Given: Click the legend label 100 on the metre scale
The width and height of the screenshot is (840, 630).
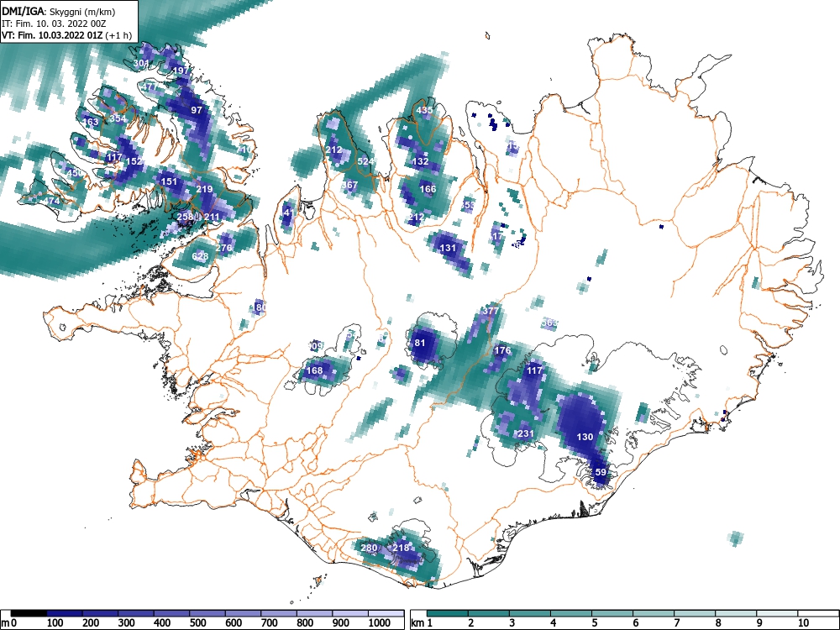Looking at the screenshot, I should pos(55,623).
